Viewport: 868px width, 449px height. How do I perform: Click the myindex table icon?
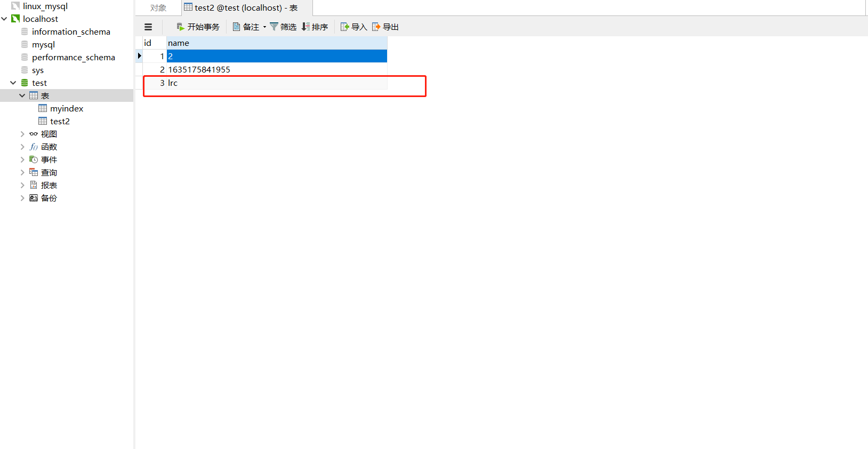point(43,108)
